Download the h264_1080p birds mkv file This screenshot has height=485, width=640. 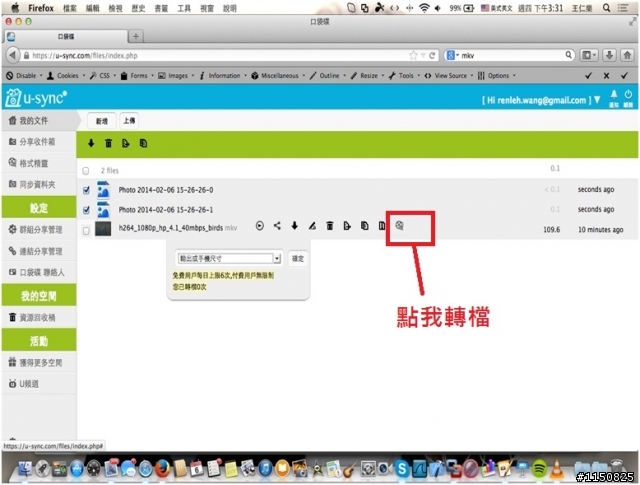tap(294, 226)
